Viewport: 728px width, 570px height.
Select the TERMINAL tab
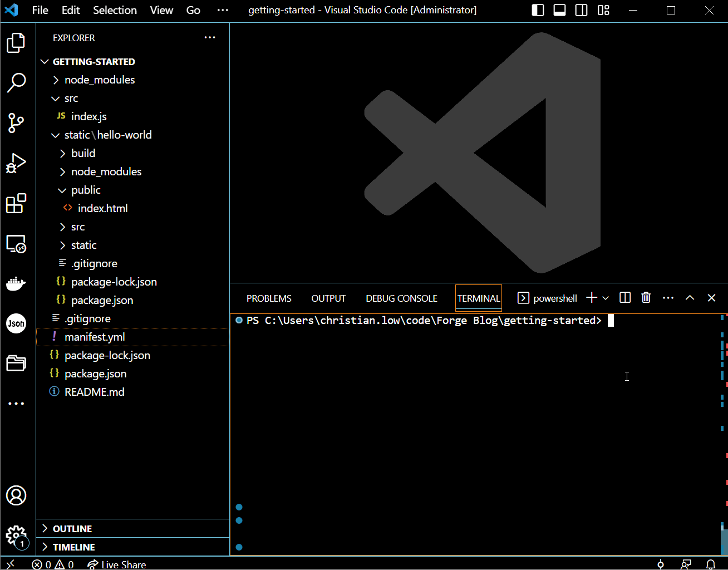[x=479, y=298]
